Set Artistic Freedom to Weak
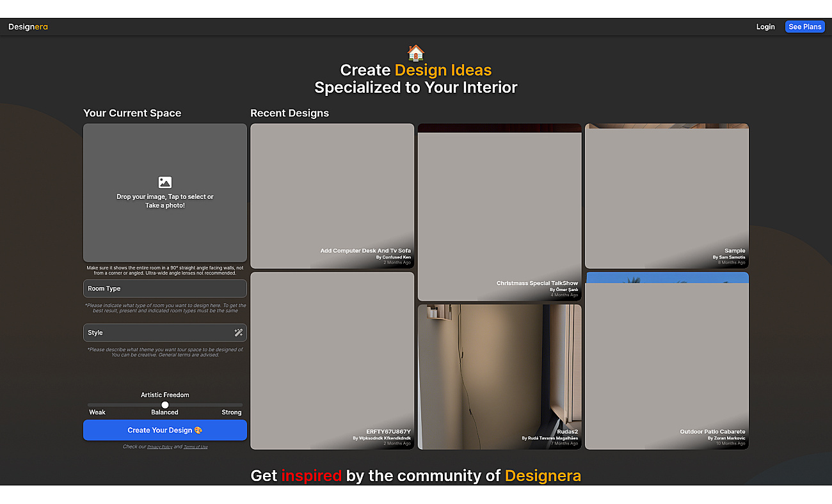This screenshot has height=504, width=832. tap(97, 413)
